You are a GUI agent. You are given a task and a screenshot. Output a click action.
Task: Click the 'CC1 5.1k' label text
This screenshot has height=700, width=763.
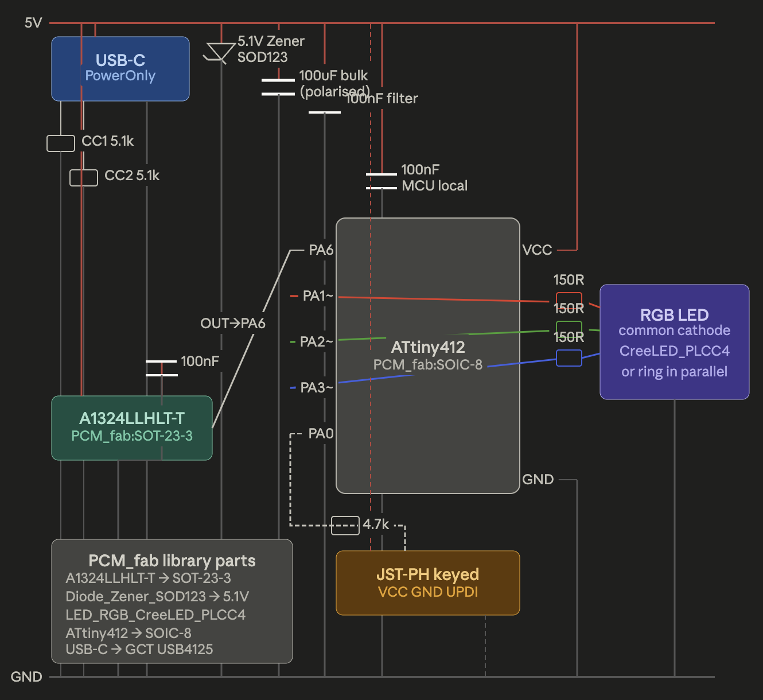pos(108,141)
